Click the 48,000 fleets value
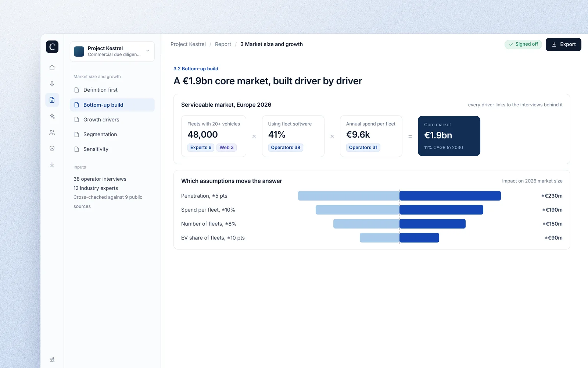This screenshot has width=588, height=368. coord(202,135)
